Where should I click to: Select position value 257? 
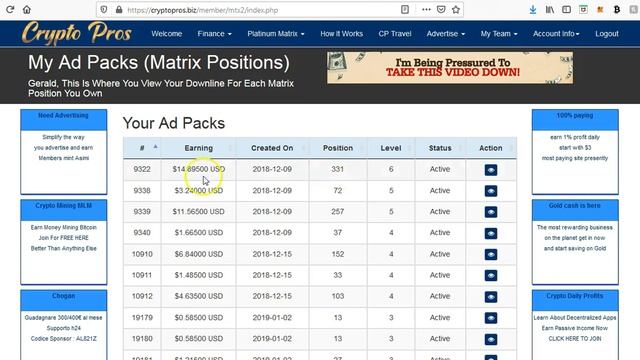tap(338, 211)
